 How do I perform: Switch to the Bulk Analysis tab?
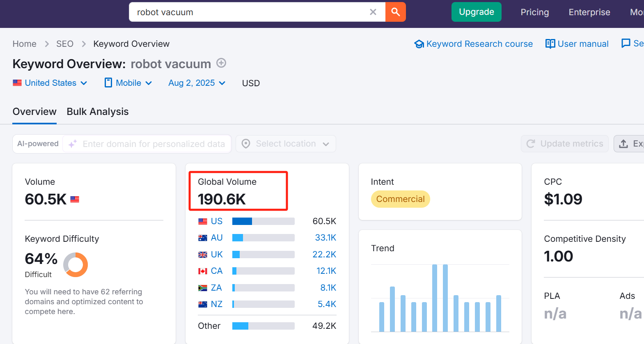point(98,112)
